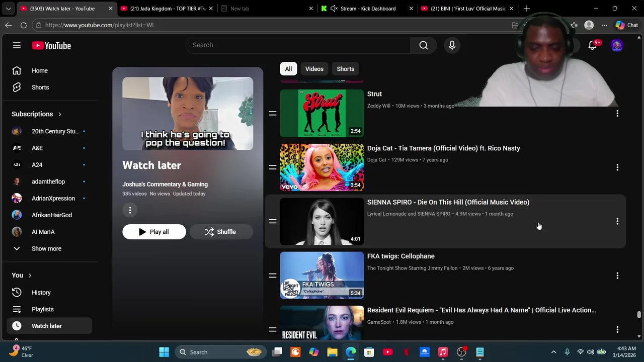Switch to the BINI First Luv tab
644x362 pixels.
[x=467, y=9]
